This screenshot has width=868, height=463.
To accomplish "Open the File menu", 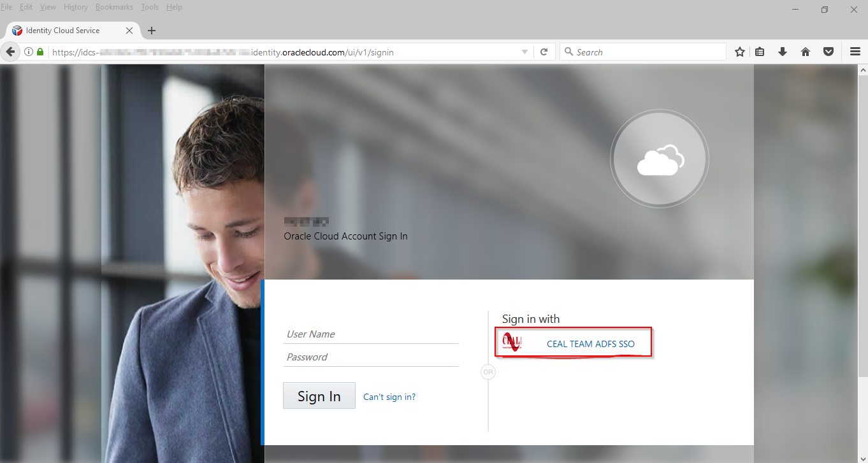I will [6, 7].
